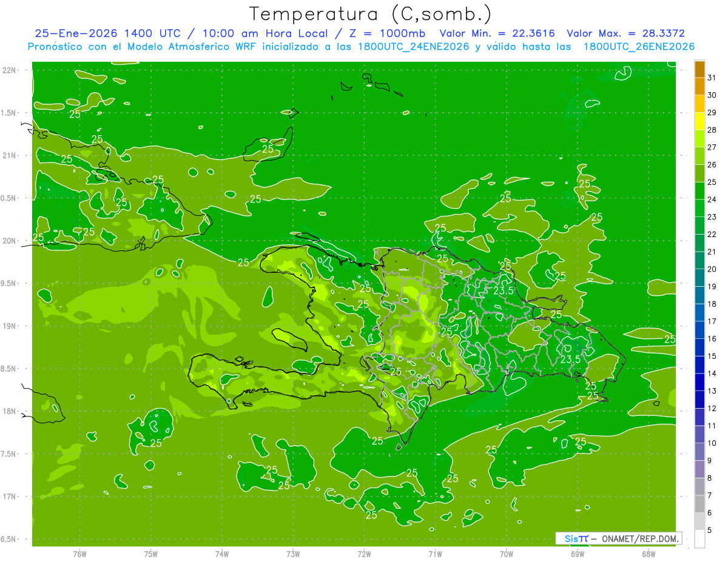Click the legend value 18
This screenshot has width=728, height=562.
click(712, 304)
